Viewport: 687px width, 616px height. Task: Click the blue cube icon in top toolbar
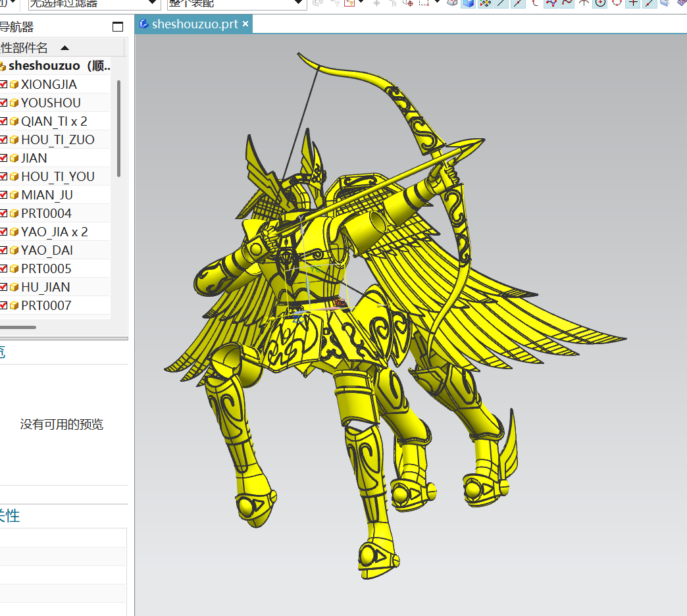click(x=468, y=3)
